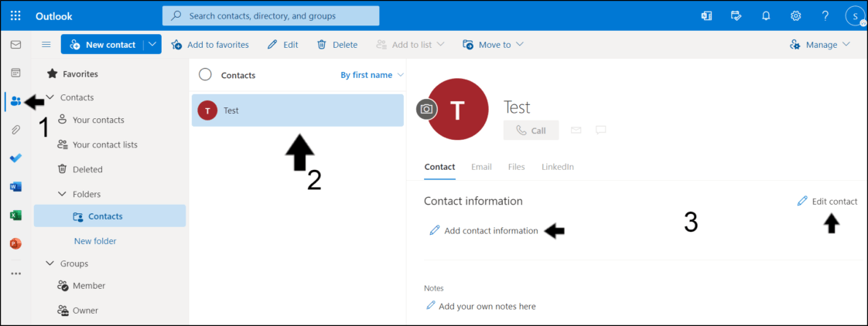Open To Do checkmark app
868x326 pixels.
pos(15,158)
